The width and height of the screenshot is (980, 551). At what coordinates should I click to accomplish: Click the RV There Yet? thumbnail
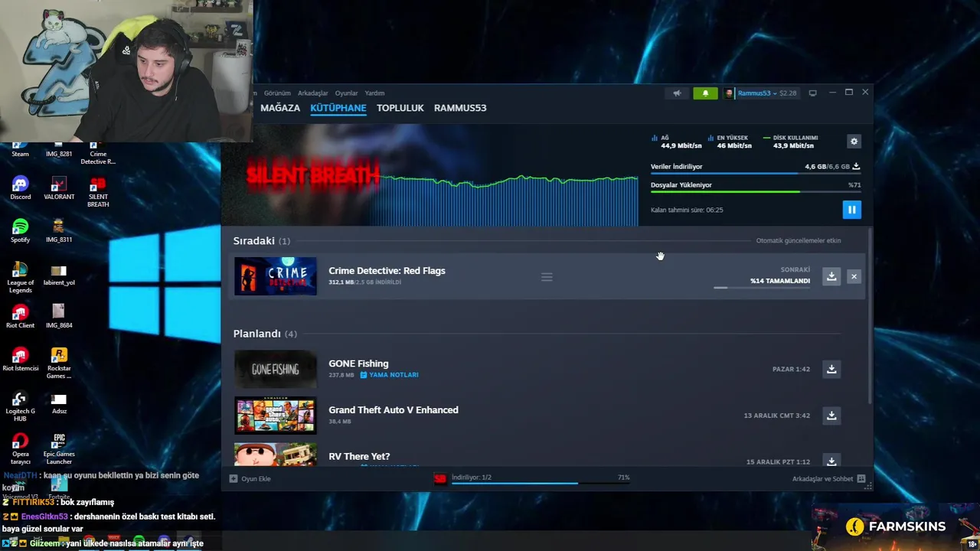point(276,455)
